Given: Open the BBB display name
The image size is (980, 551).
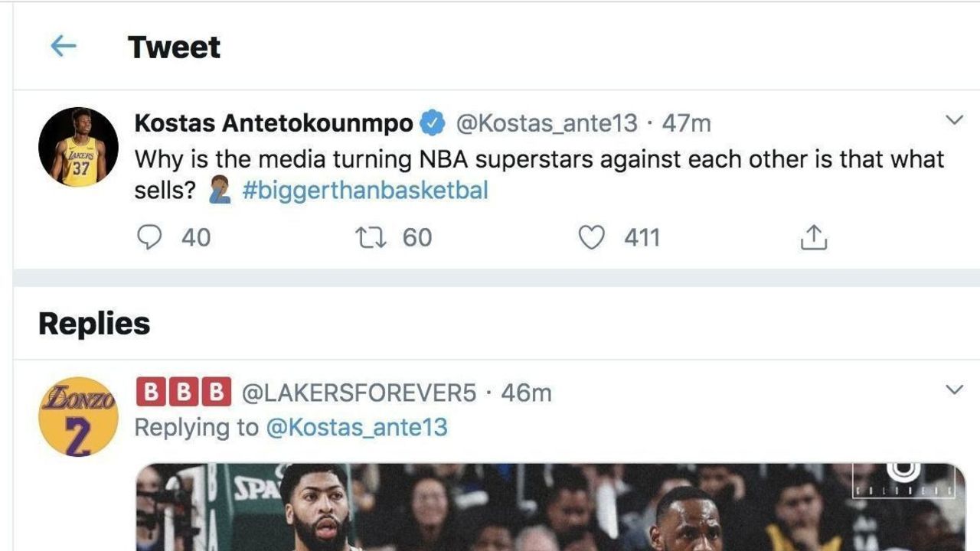Looking at the screenshot, I should coord(184,393).
